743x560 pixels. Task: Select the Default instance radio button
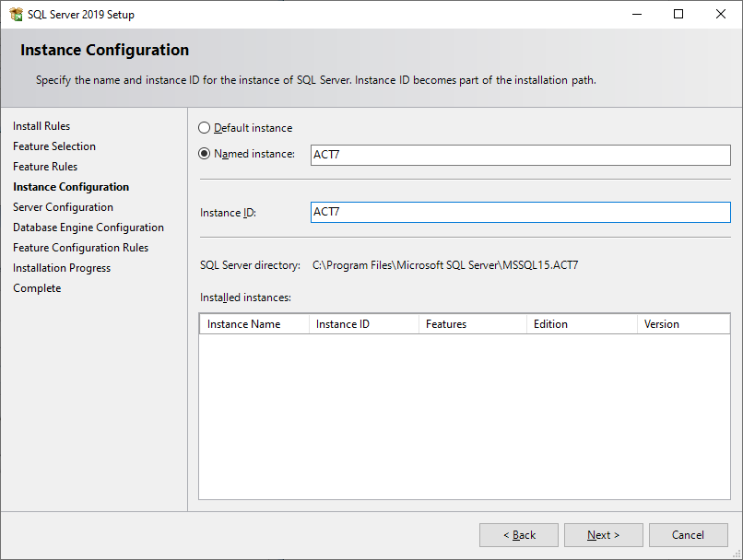204,127
